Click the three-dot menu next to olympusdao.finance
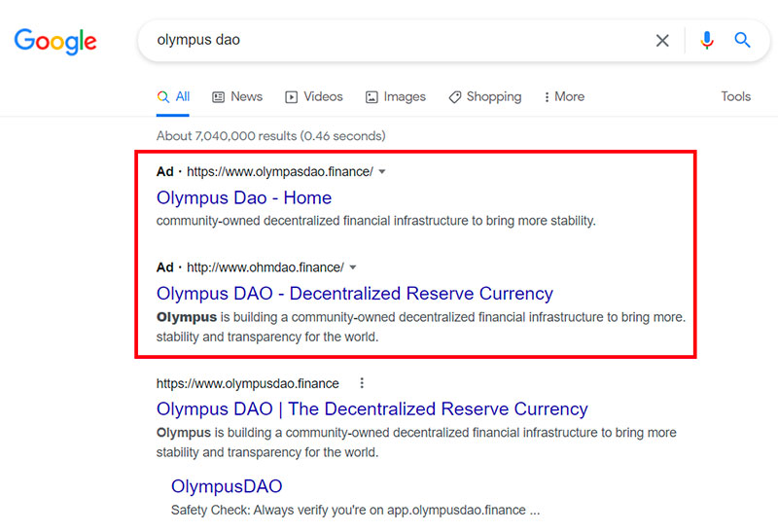 point(362,383)
